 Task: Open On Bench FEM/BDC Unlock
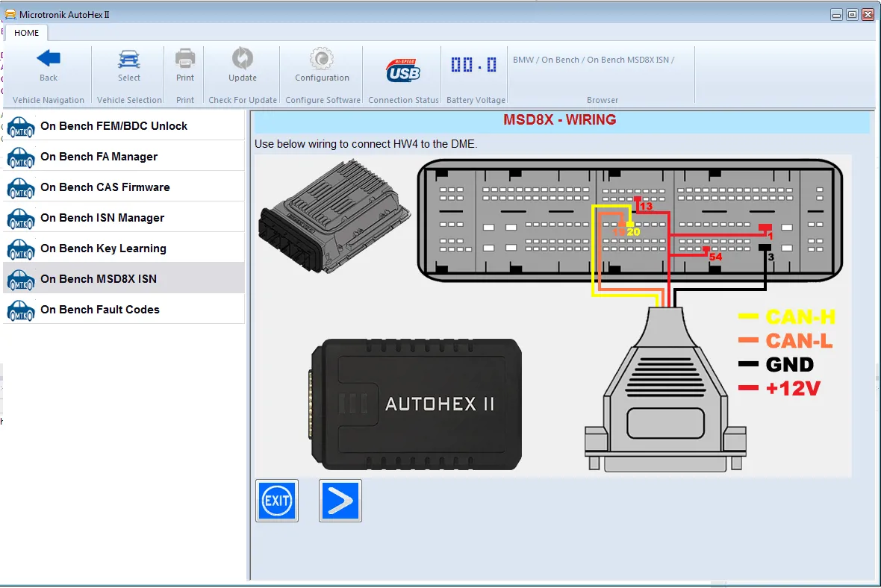(124, 126)
